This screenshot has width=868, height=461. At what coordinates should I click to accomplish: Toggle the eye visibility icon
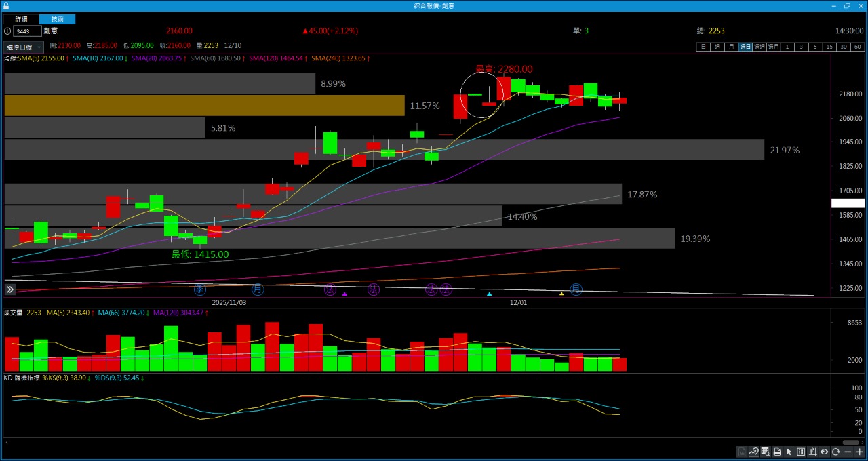point(825,452)
